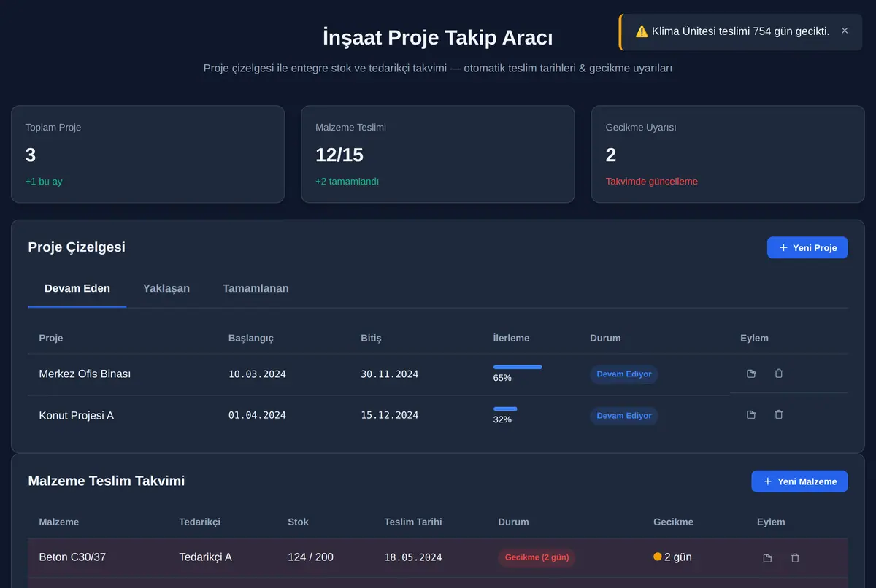
Task: Open the Malzeme Teslimi 12/15 card
Action: point(438,154)
